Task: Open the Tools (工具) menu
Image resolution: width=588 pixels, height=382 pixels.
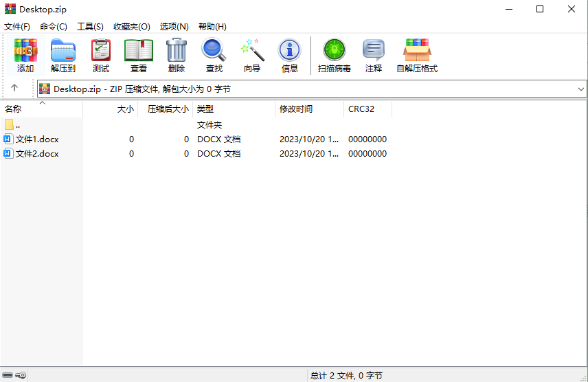Action: [90, 27]
